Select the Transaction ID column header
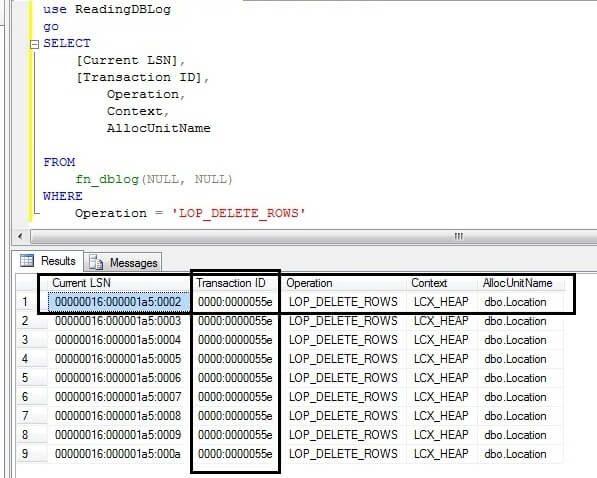Screen dimensions: 597x478 tap(236, 283)
